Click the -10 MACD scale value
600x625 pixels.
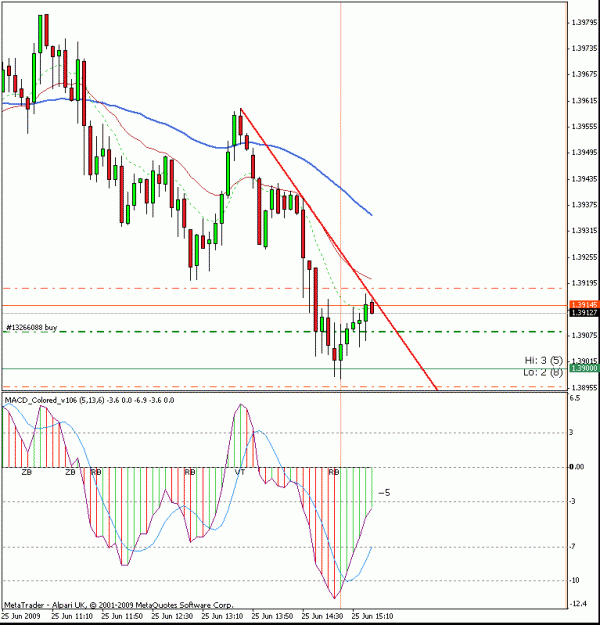pos(574,580)
